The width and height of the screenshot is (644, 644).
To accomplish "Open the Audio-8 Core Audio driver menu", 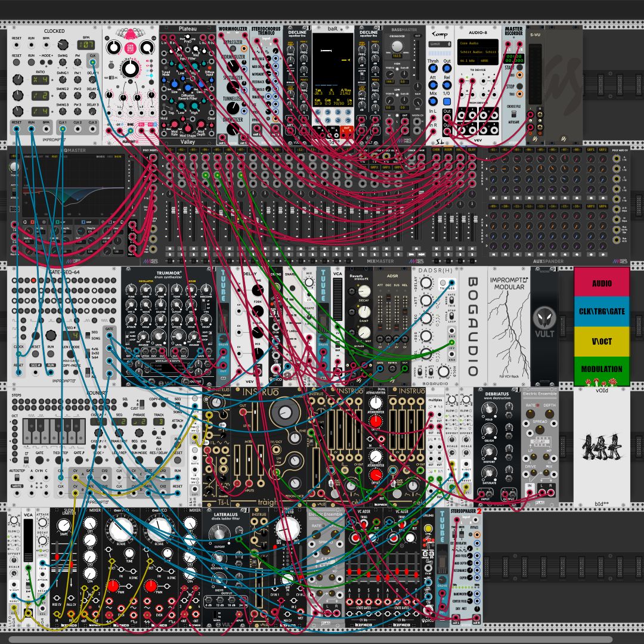I will click(478, 43).
